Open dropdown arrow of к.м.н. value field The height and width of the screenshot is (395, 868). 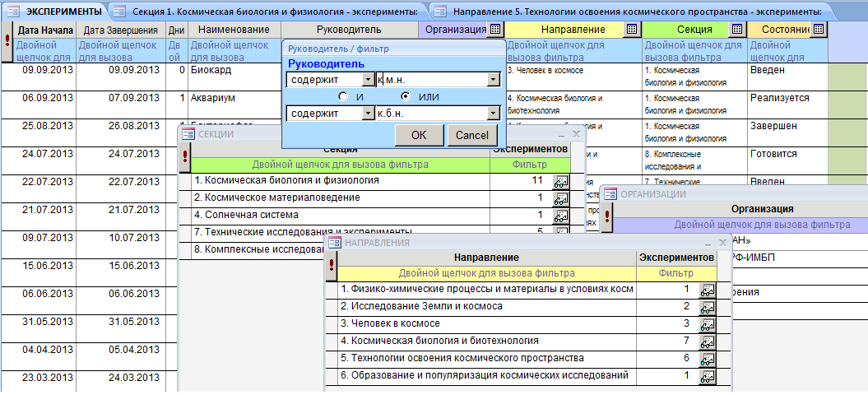[494, 81]
